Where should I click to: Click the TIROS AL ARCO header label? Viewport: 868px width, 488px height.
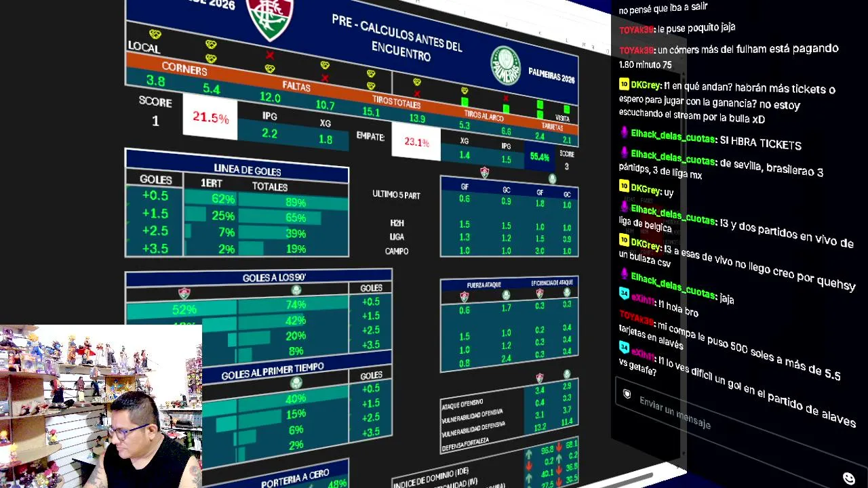[x=484, y=117]
